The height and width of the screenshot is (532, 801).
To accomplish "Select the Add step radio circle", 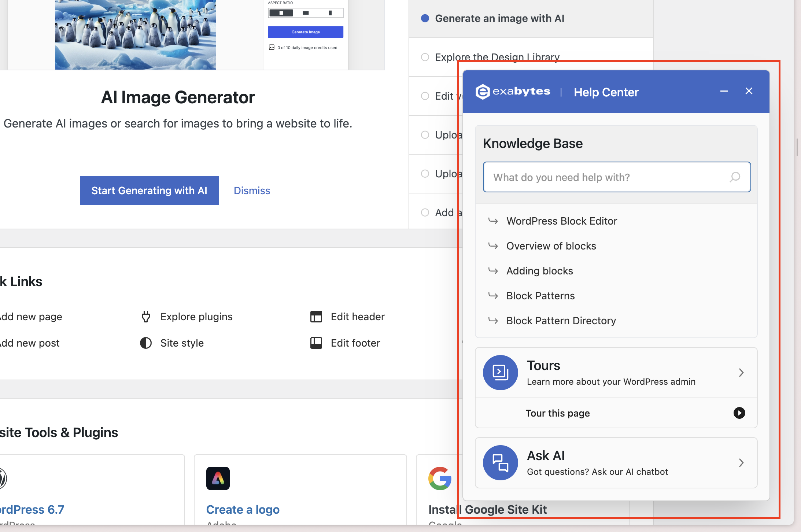I will click(x=425, y=213).
